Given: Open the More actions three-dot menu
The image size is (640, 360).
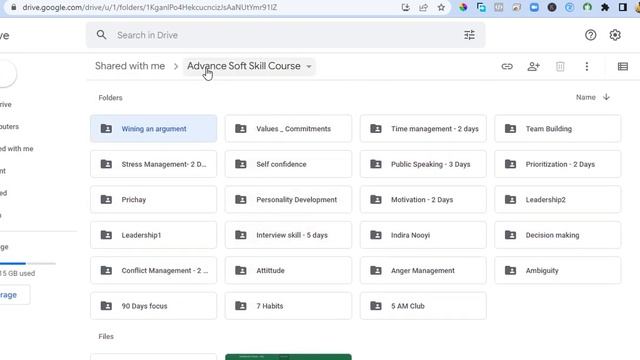Looking at the screenshot, I should 587,66.
